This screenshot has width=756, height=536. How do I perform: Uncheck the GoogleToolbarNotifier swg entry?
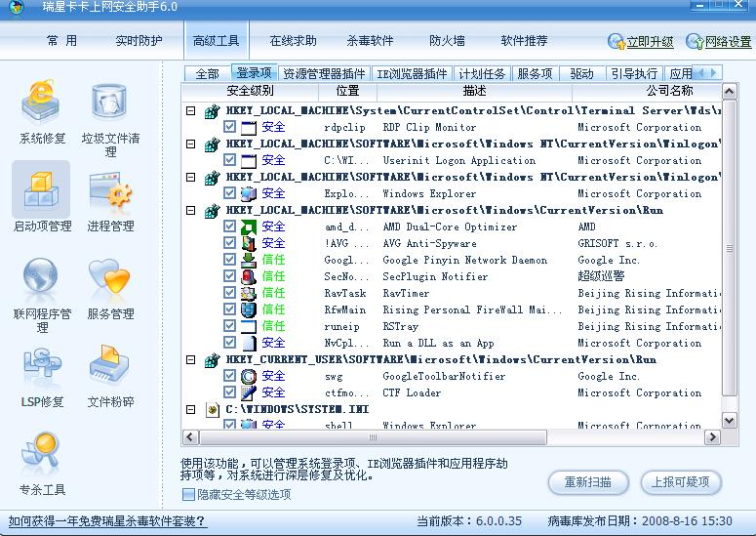tap(229, 375)
